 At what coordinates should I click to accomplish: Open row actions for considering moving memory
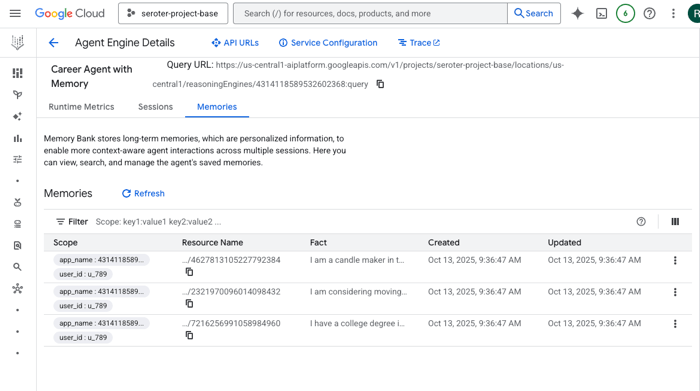675,292
